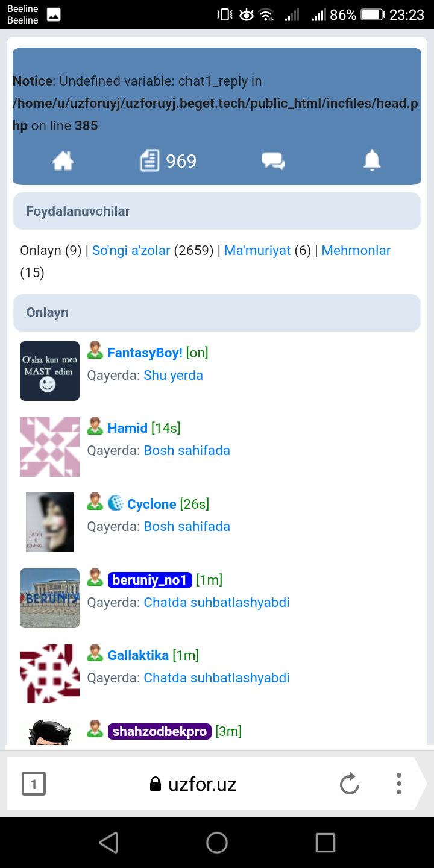434x868 pixels.
Task: Tap the beruniy_no1 avatar photo
Action: pyautogui.click(x=49, y=598)
